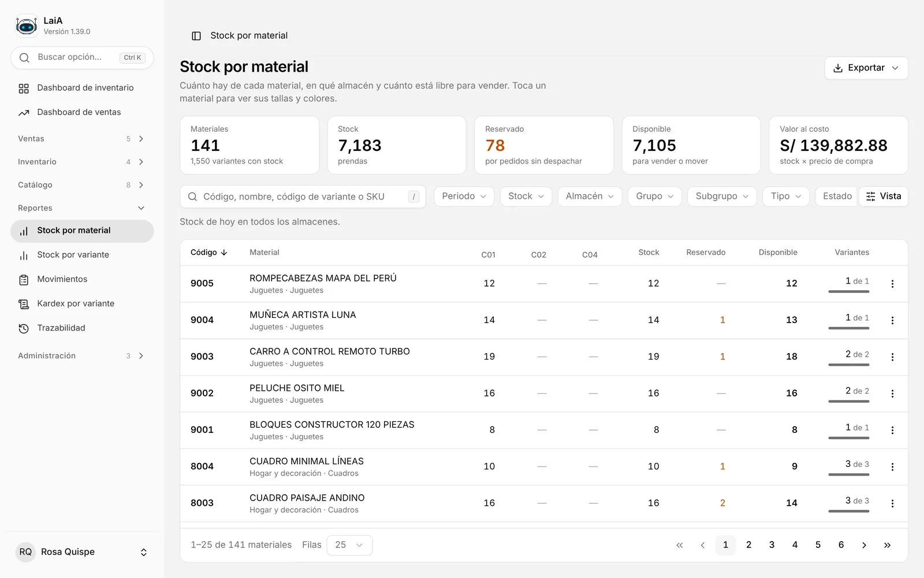Expand the Catálogo section
The image size is (924, 578).
(x=82, y=185)
